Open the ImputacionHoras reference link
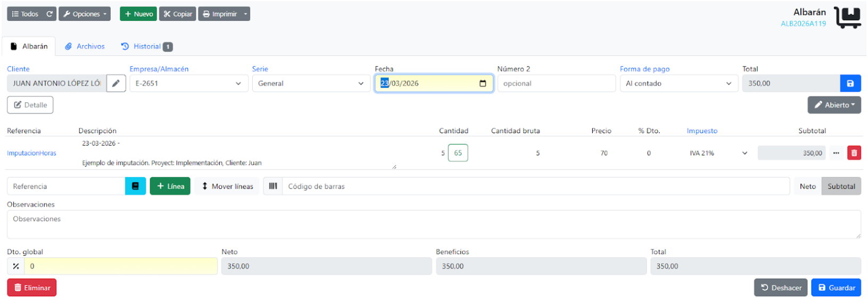Screen dimensions: 868x300 tap(31, 153)
